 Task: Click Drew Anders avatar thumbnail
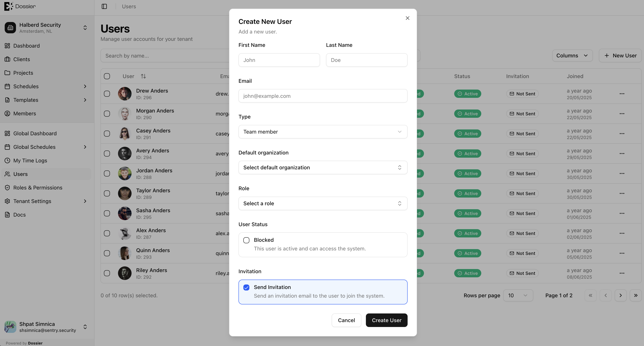pos(125,94)
